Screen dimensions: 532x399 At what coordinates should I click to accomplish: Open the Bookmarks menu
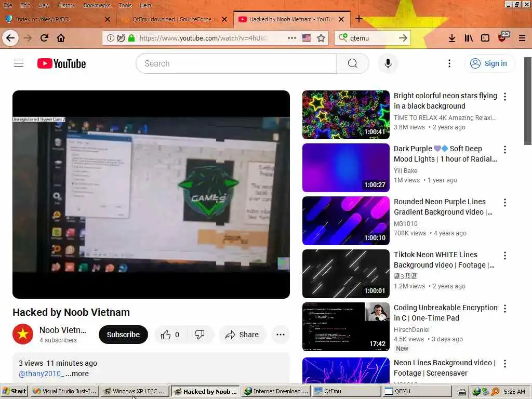pos(97,5)
